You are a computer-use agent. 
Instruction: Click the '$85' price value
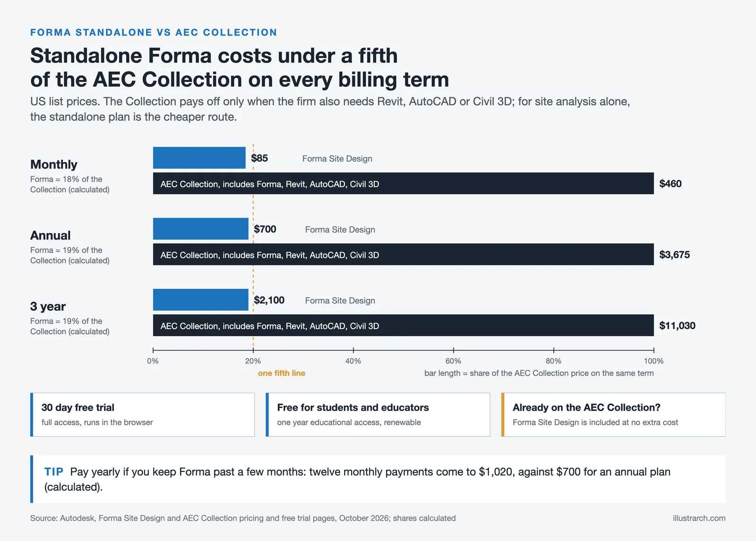pos(259,158)
